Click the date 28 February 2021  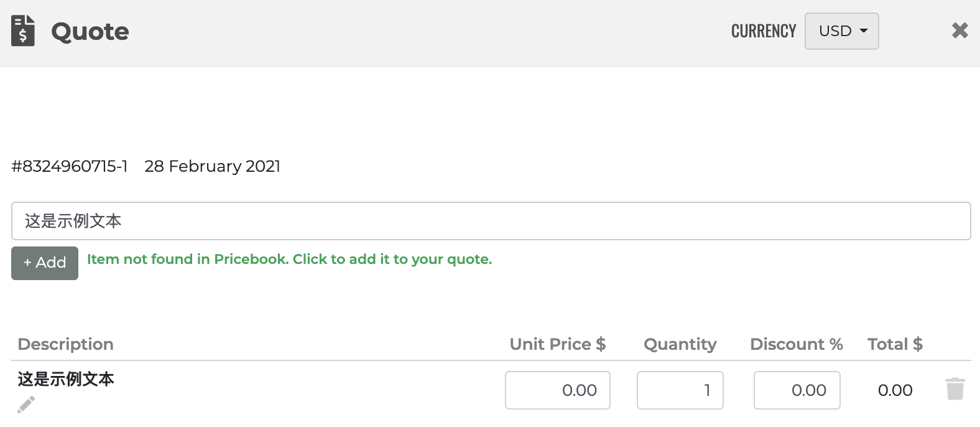click(x=212, y=166)
